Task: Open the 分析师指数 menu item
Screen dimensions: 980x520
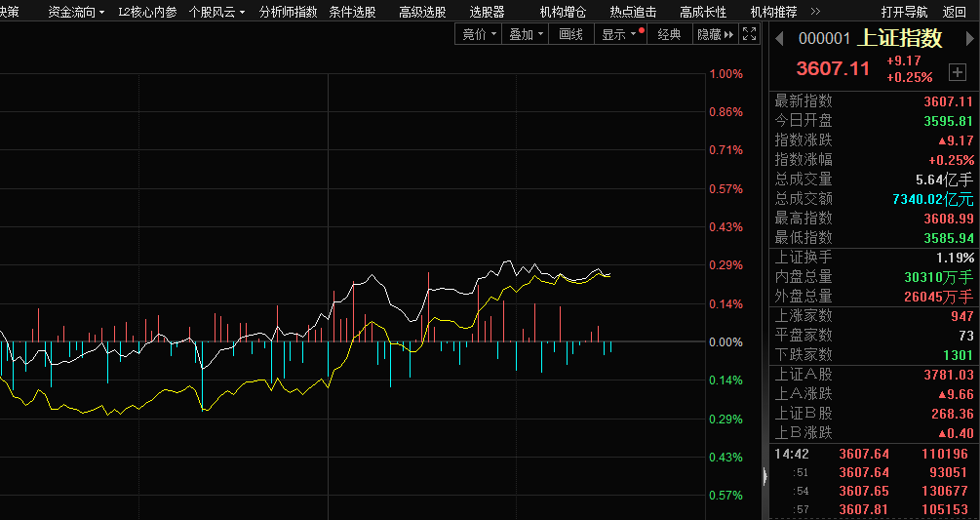Action: pyautogui.click(x=288, y=12)
